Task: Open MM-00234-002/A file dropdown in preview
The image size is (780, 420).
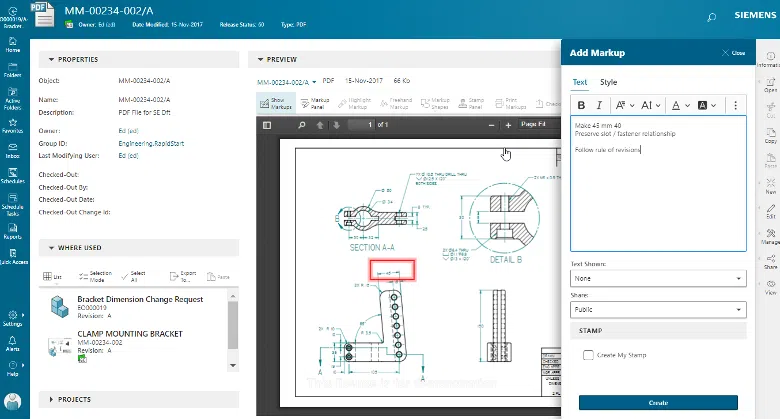Action: (287, 82)
